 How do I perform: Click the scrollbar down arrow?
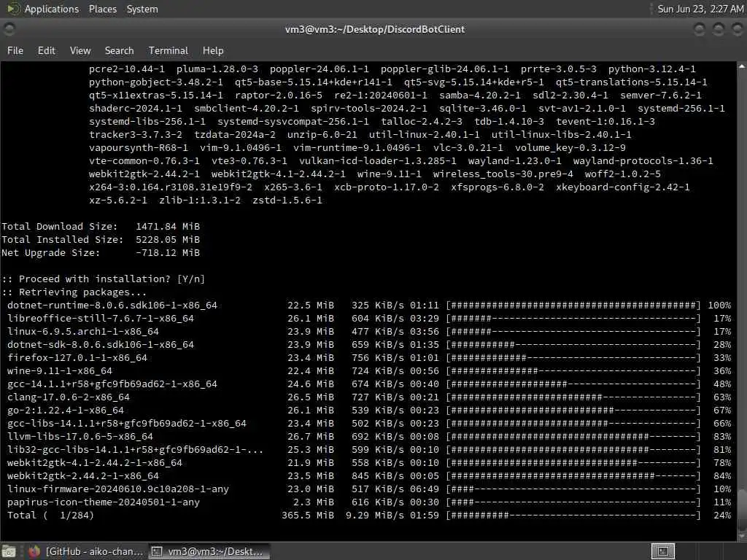coord(742,537)
